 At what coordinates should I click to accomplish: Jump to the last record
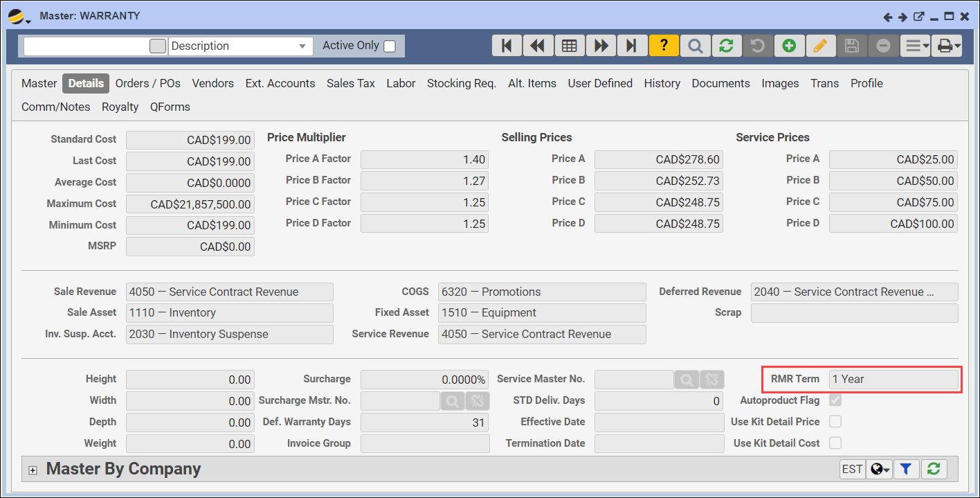pyautogui.click(x=631, y=46)
